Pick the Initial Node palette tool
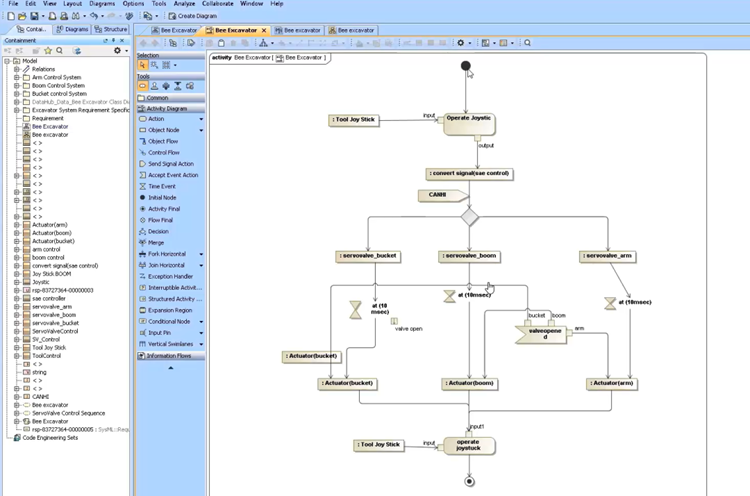 click(x=162, y=197)
